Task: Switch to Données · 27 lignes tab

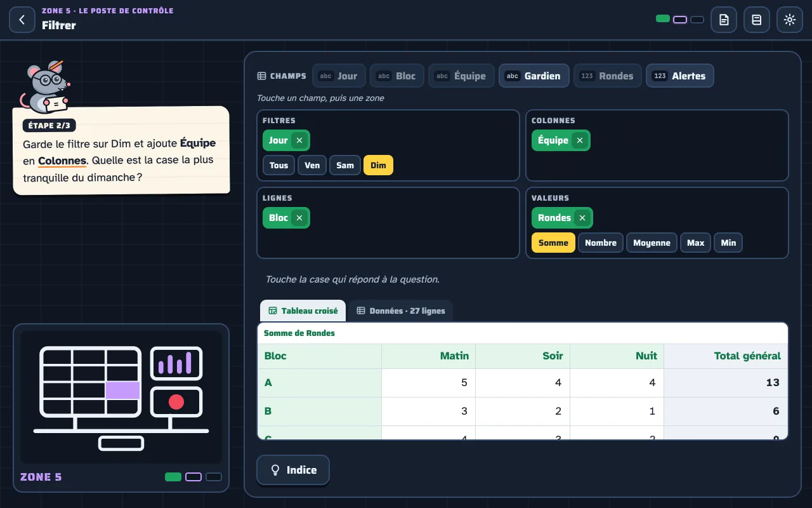Action: tap(401, 311)
